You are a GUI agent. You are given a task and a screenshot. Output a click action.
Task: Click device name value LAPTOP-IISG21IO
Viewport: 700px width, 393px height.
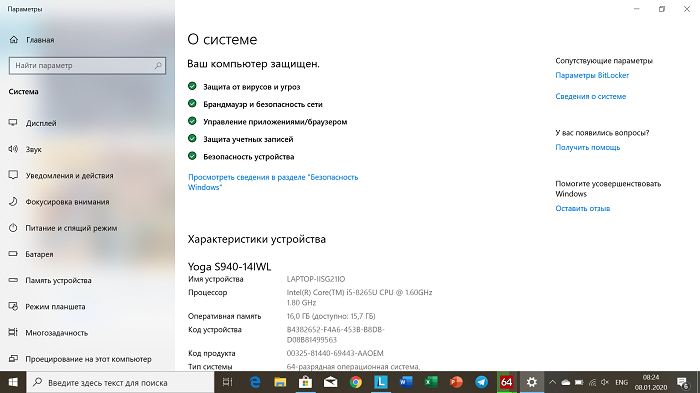(x=316, y=279)
